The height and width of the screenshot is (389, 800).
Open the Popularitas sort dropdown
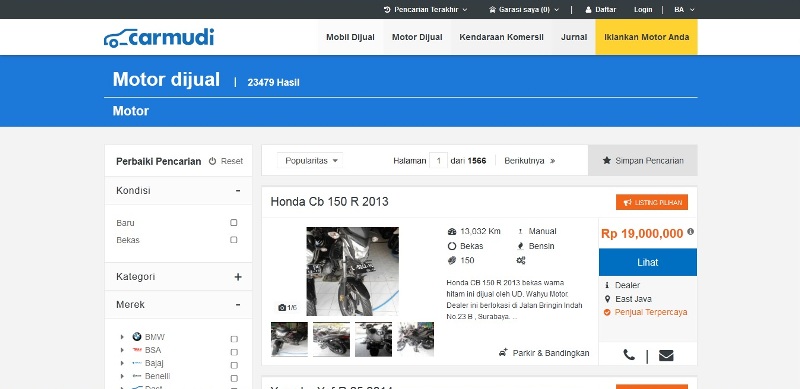point(310,160)
